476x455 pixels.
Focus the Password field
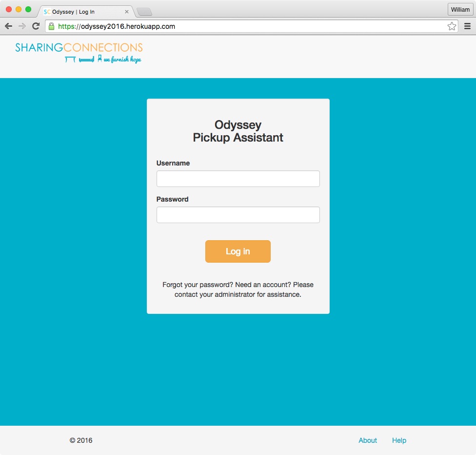[x=238, y=215]
